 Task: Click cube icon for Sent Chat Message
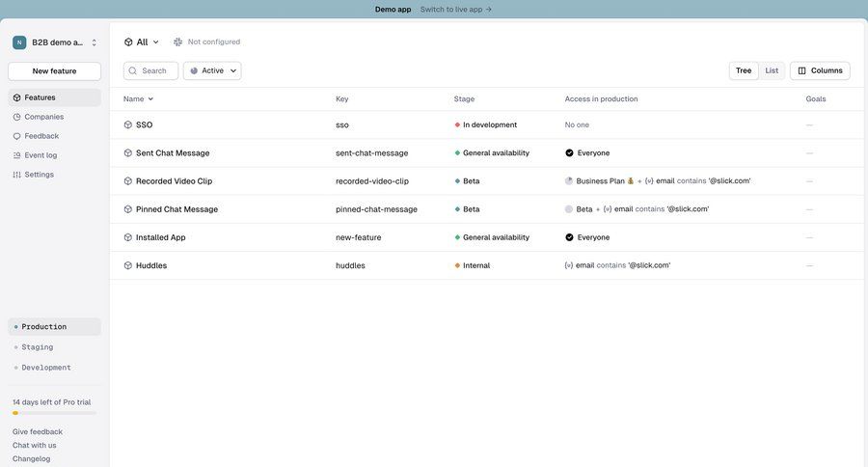[x=128, y=152]
